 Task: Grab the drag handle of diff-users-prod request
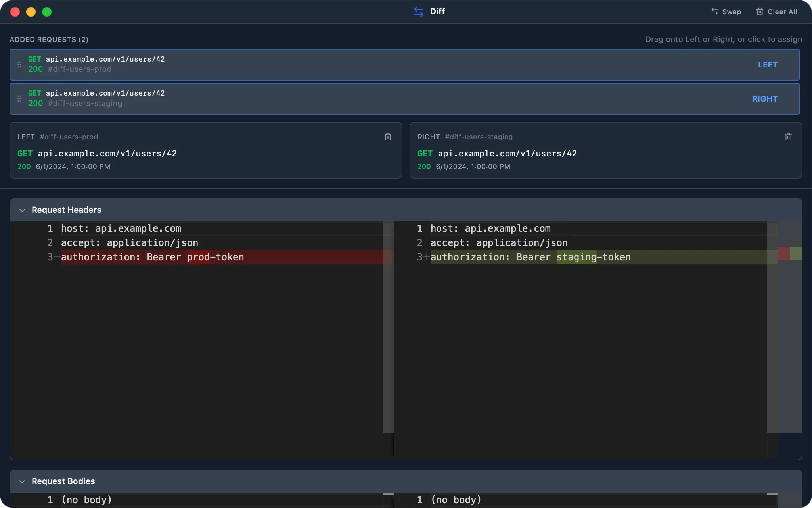[19, 64]
